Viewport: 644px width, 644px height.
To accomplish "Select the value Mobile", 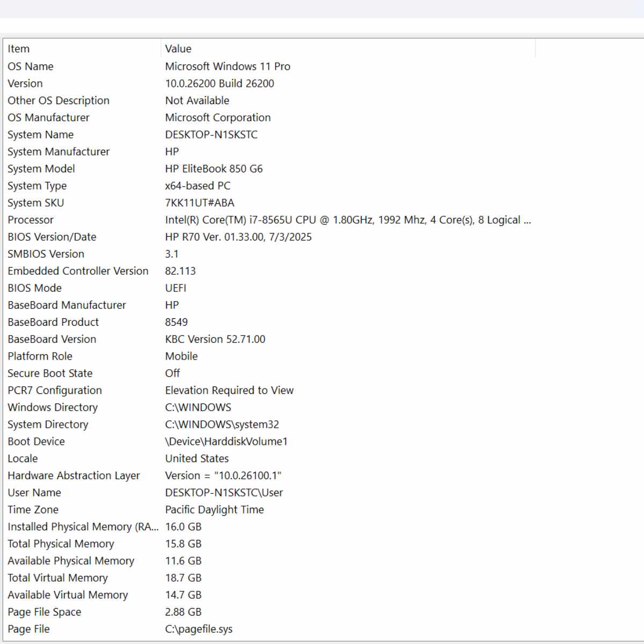I will click(181, 356).
